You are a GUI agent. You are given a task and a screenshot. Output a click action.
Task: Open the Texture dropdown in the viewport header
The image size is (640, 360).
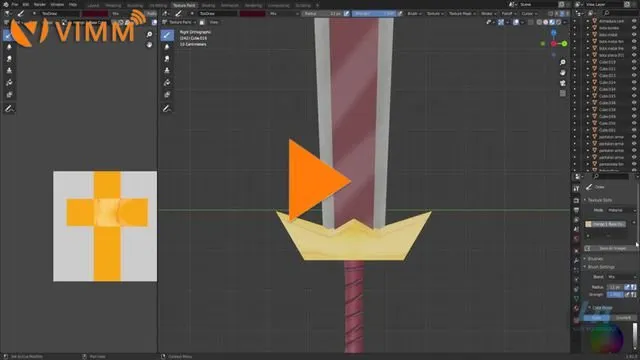click(435, 13)
